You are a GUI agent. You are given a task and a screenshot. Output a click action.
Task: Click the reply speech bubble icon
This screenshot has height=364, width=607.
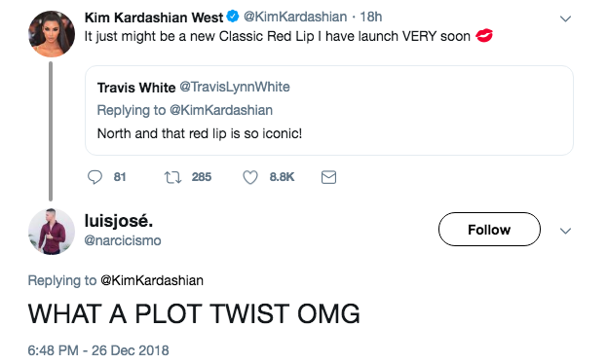95,177
